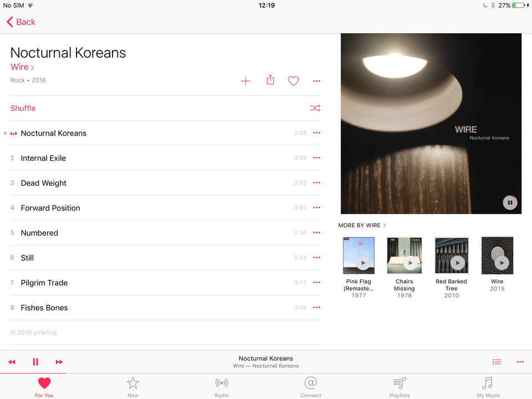Switch to the My Music tab
532x399 pixels.
(x=488, y=387)
